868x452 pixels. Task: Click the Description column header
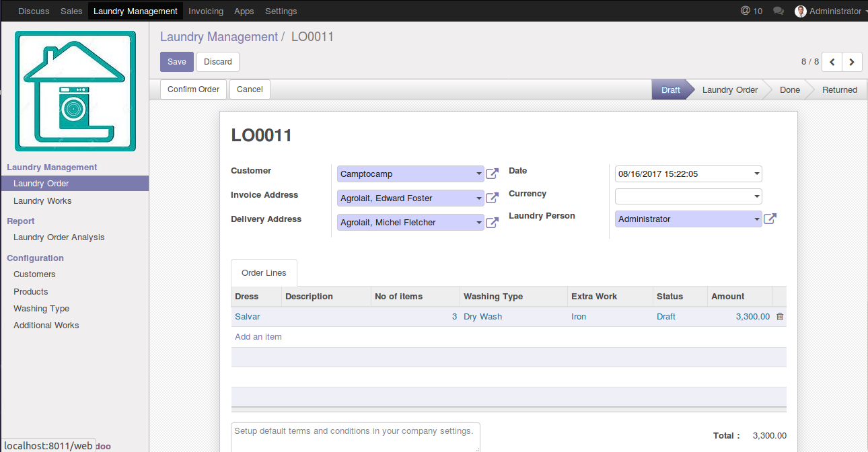(326, 297)
